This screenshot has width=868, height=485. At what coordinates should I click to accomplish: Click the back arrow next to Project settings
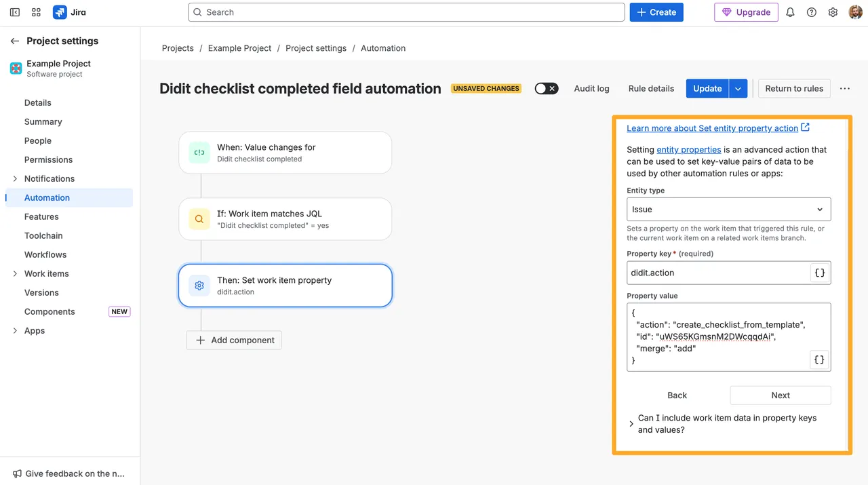click(x=14, y=41)
